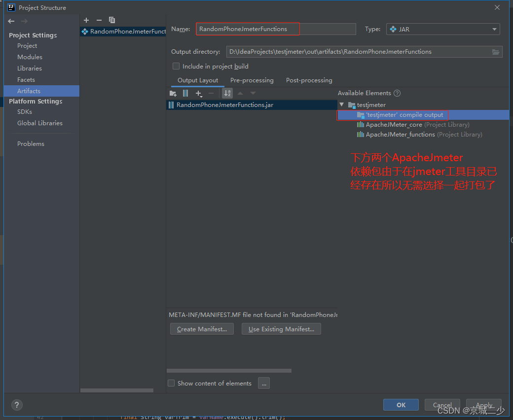Open the help question mark button
The image size is (513, 420).
click(17, 405)
